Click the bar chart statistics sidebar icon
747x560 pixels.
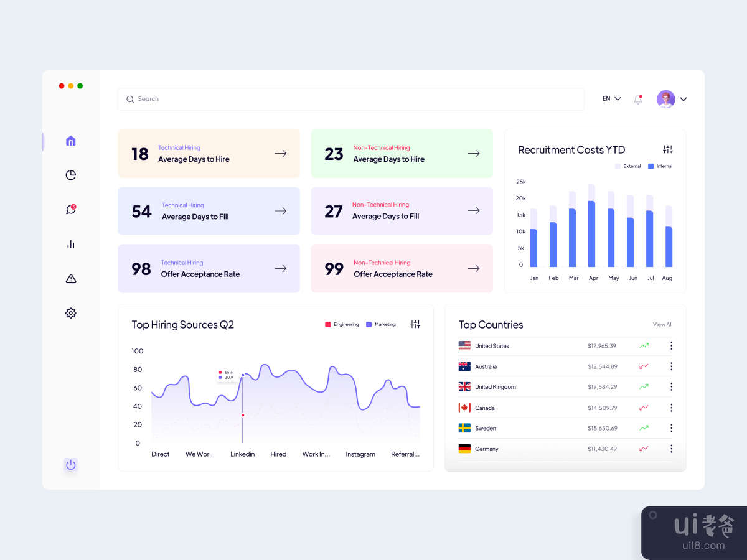70,244
